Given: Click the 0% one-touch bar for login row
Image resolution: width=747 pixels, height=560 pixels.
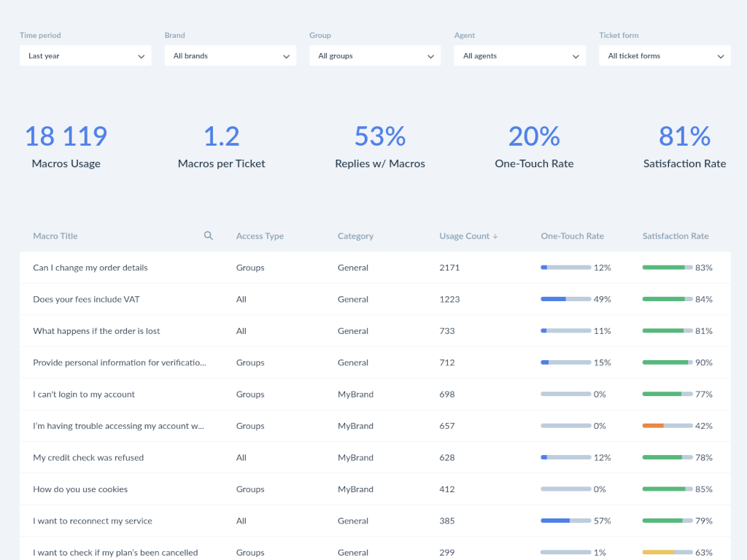Looking at the screenshot, I should (x=566, y=394).
